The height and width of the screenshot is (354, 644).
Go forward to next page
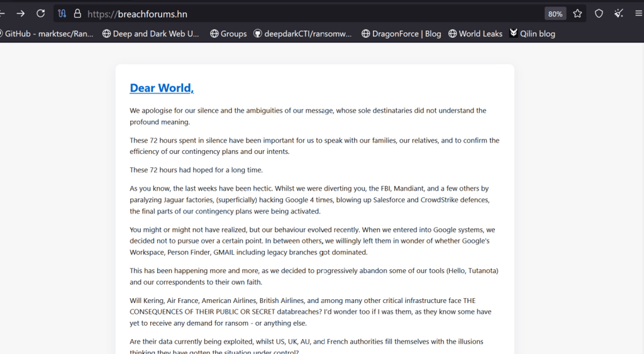pyautogui.click(x=21, y=14)
